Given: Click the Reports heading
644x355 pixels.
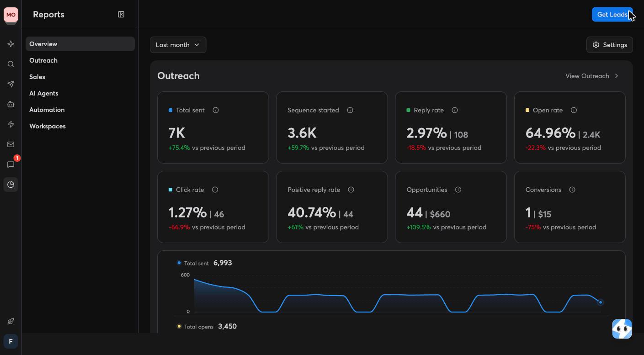Looking at the screenshot, I should click(48, 15).
